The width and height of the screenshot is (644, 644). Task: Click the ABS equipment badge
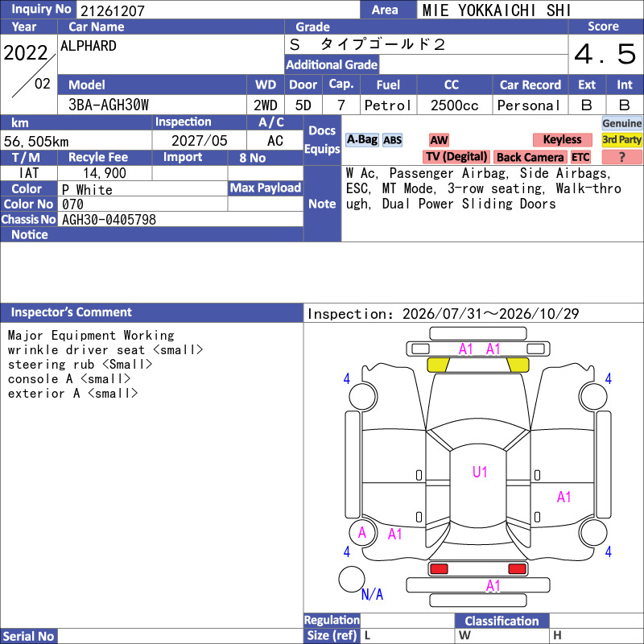pos(392,140)
